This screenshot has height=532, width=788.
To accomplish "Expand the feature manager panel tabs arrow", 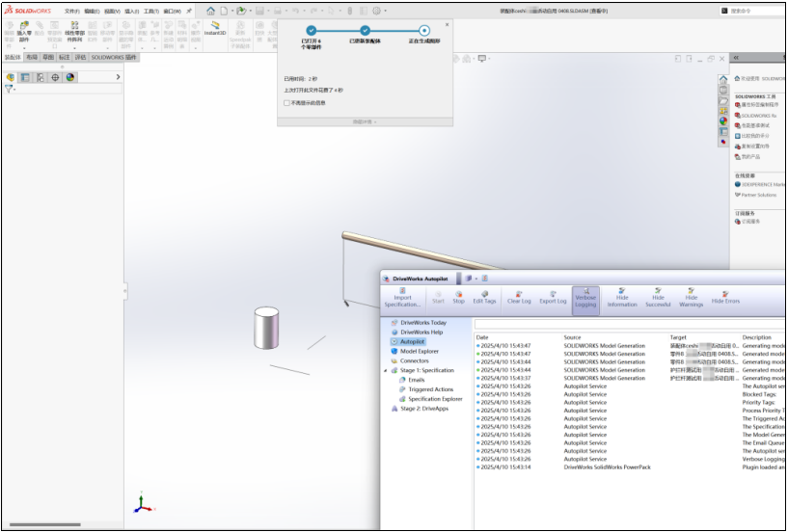I will click(x=118, y=77).
